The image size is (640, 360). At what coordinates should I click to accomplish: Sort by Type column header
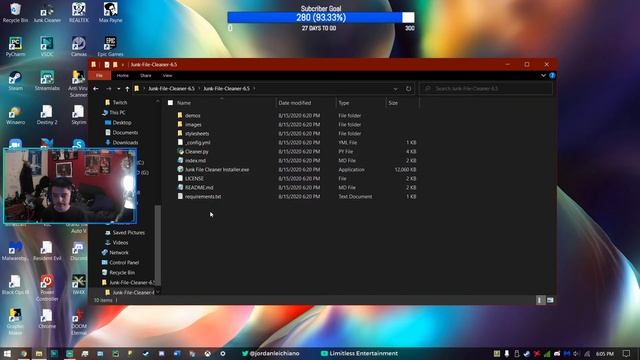click(x=344, y=103)
